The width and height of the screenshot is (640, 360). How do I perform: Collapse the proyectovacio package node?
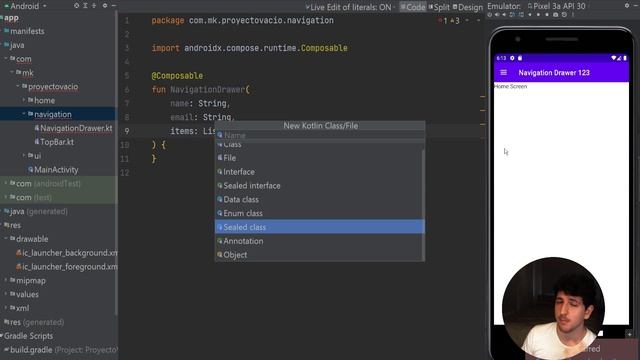coord(18,87)
